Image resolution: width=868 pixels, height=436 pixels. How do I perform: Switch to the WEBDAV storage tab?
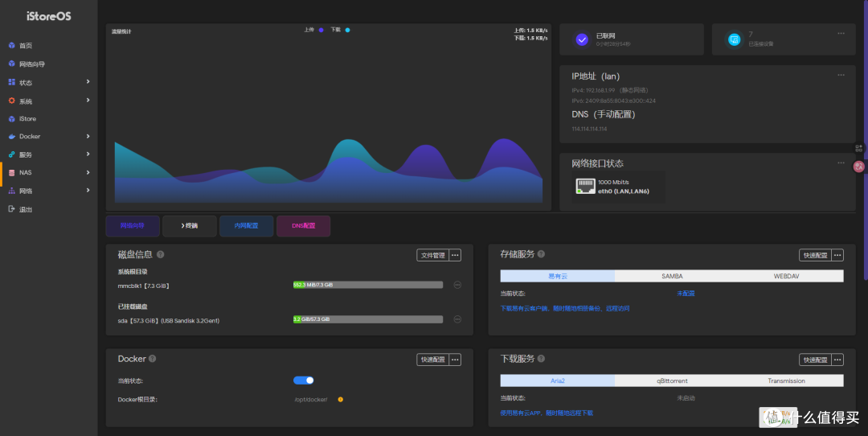pos(786,276)
